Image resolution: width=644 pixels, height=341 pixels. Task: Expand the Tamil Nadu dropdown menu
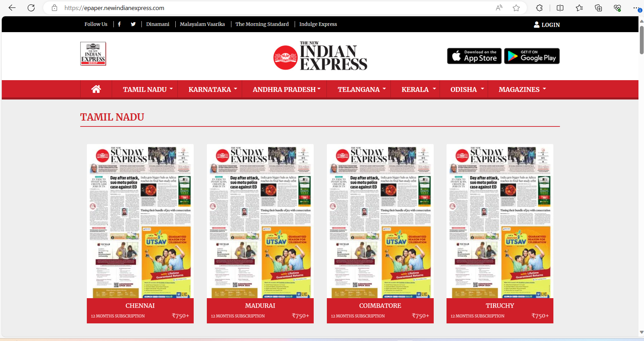click(x=148, y=89)
